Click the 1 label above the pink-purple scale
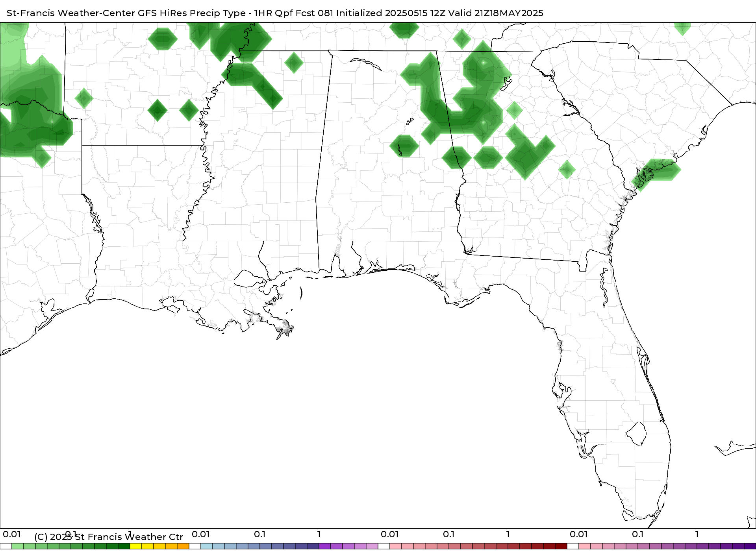This screenshot has height=551, width=756. (x=697, y=534)
